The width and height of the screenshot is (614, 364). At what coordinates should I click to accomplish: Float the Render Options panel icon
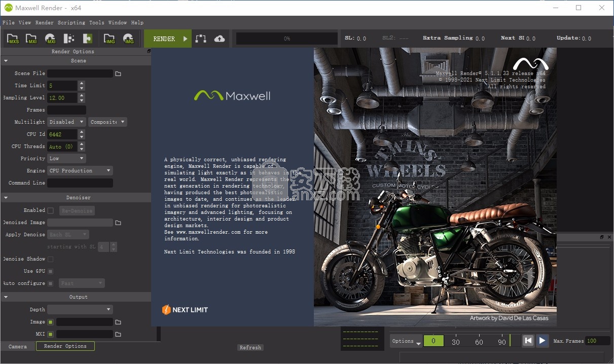click(149, 51)
